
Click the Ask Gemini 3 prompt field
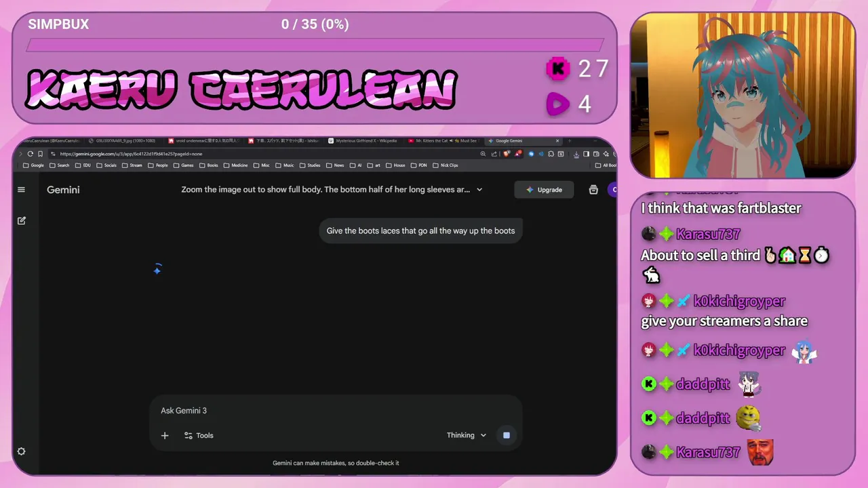(x=336, y=411)
